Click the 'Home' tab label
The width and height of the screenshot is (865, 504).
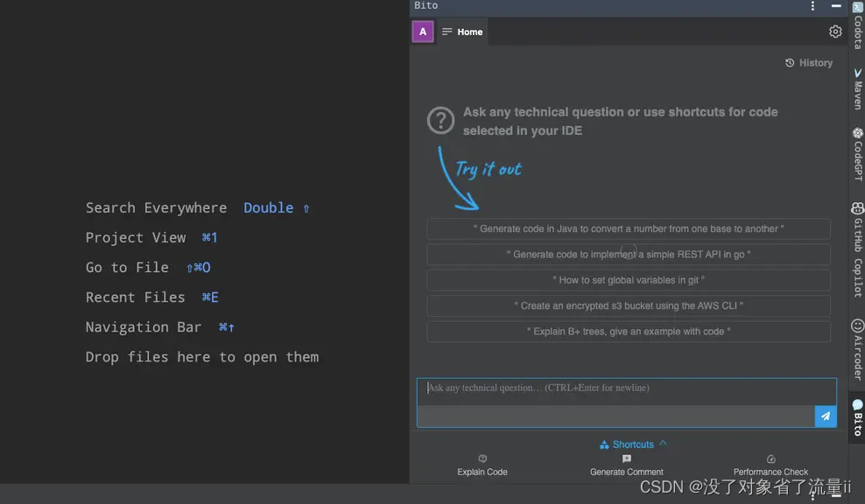pos(469,32)
